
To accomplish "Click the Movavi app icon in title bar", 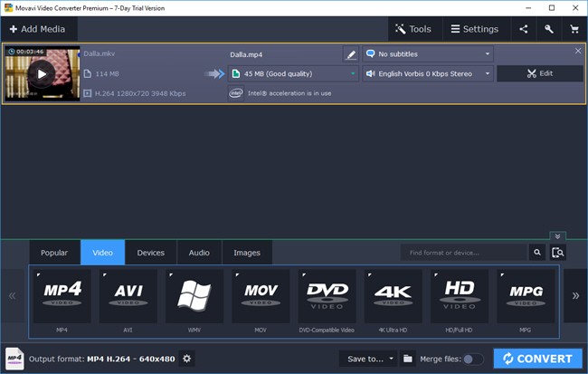I will click(8, 8).
